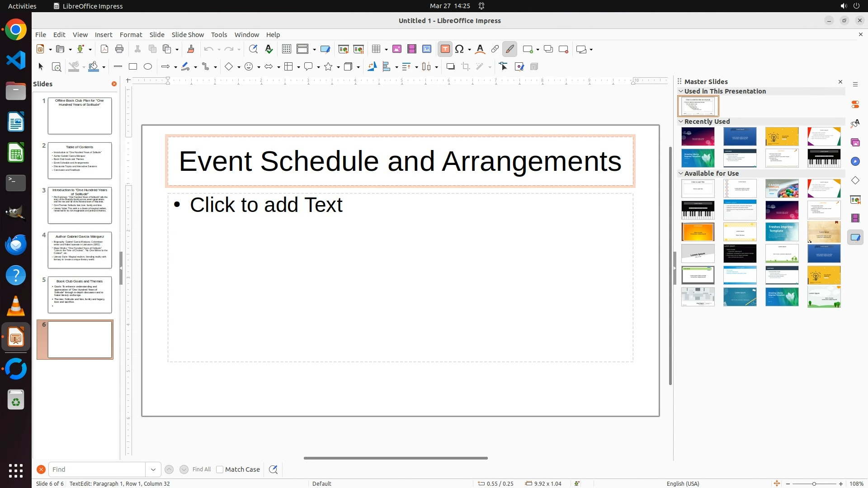The height and width of the screenshot is (488, 868).
Task: Click the Print icon
Action: [119, 49]
